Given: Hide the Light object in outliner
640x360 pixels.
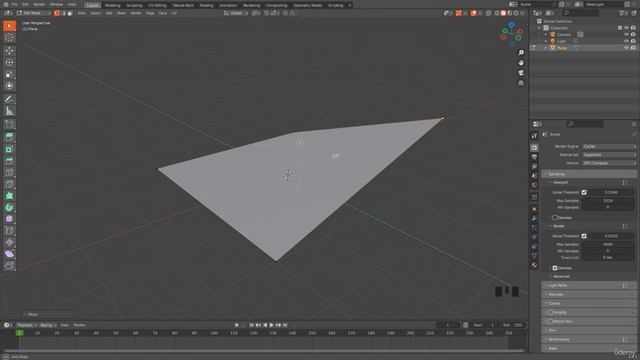Looking at the screenshot, I should click(x=626, y=41).
